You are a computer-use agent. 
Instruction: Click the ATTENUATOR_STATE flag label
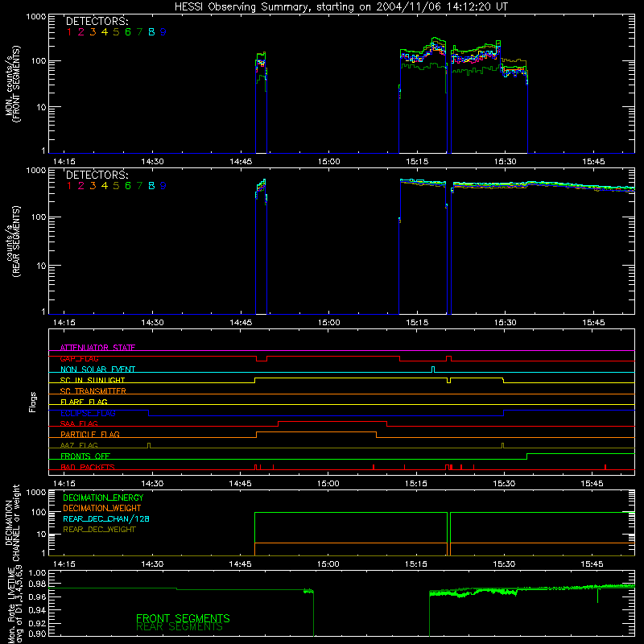97,348
